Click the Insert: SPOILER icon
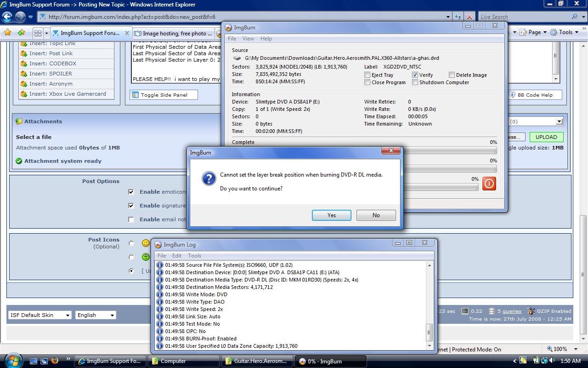Viewport: 588px width, 368px height. (24, 74)
